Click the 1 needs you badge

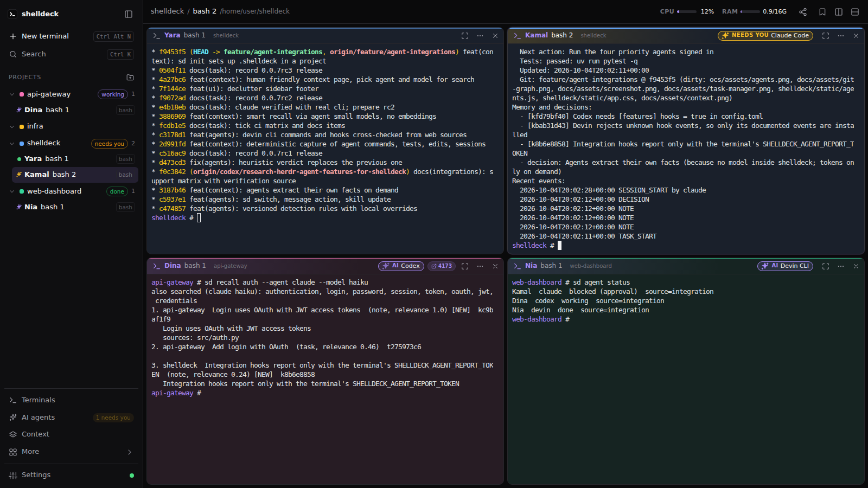(x=113, y=418)
